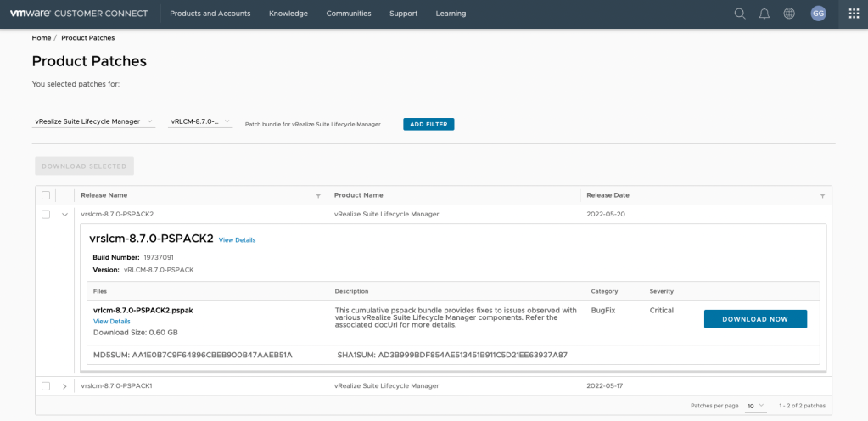The image size is (868, 421).
Task: Open the Support menu
Action: click(x=404, y=14)
